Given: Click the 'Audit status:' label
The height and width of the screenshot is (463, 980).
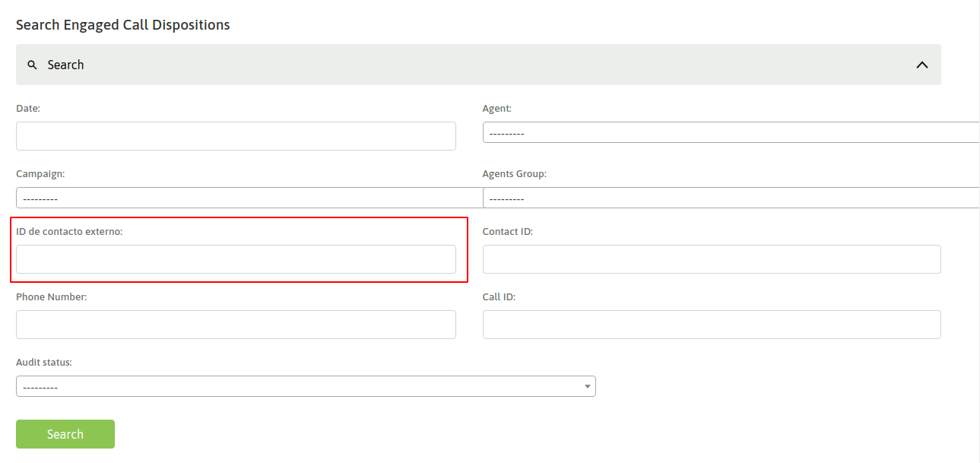Looking at the screenshot, I should click(44, 363).
